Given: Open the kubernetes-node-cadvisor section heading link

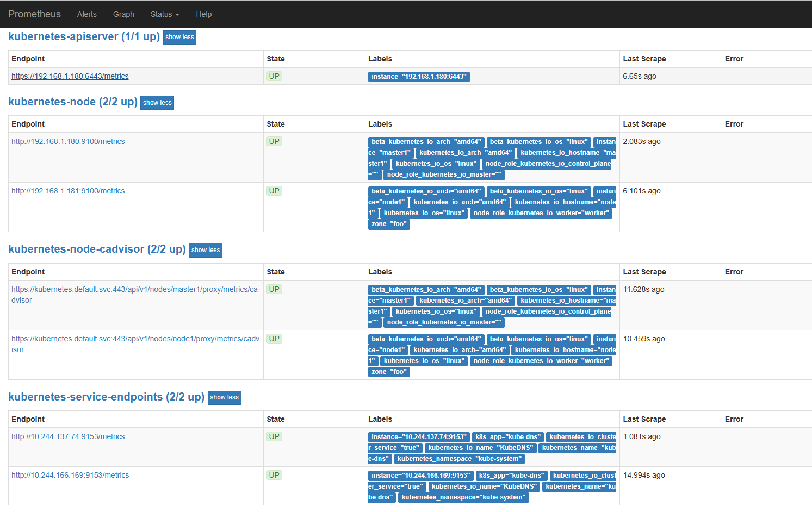Looking at the screenshot, I should point(97,249).
